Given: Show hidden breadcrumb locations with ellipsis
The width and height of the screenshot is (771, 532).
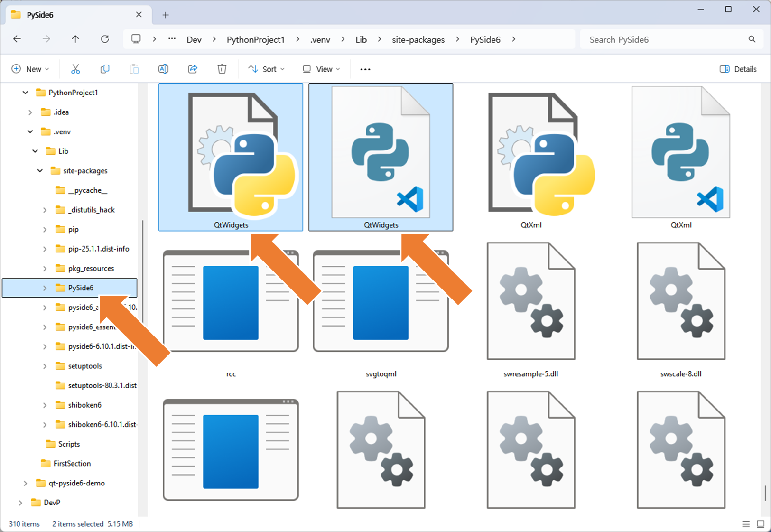Looking at the screenshot, I should point(172,39).
